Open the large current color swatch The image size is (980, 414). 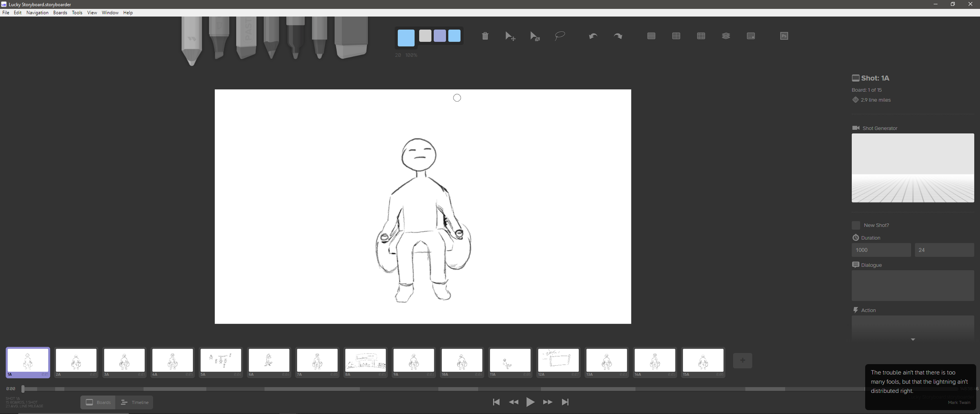(x=406, y=38)
